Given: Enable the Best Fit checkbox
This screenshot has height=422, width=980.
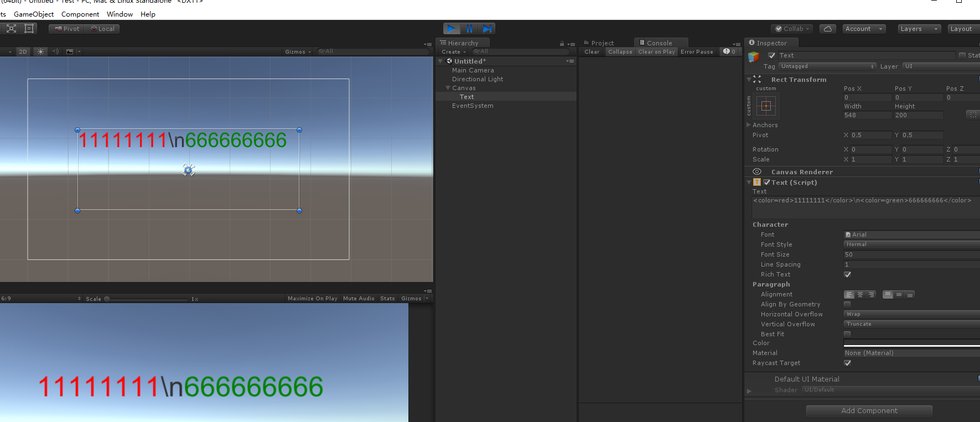Looking at the screenshot, I should tap(847, 334).
